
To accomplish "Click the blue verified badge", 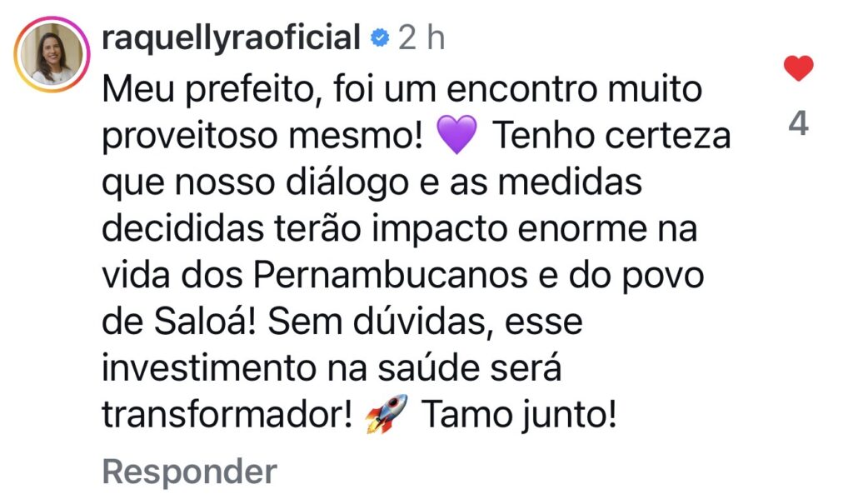I will [380, 38].
